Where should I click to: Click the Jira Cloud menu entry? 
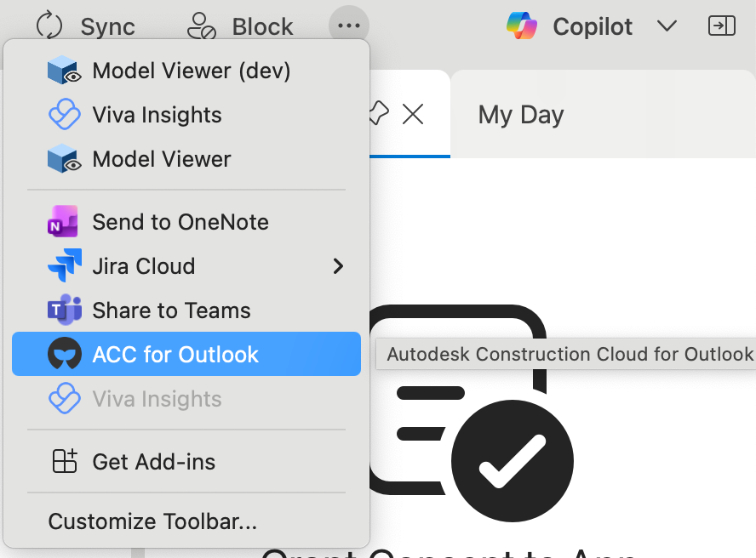point(144,266)
